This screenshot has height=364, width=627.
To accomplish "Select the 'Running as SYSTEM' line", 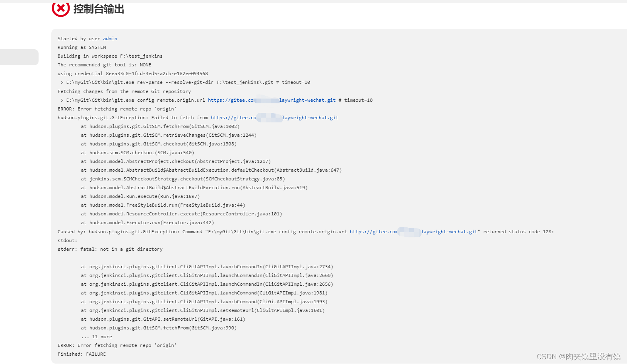I will click(82, 47).
